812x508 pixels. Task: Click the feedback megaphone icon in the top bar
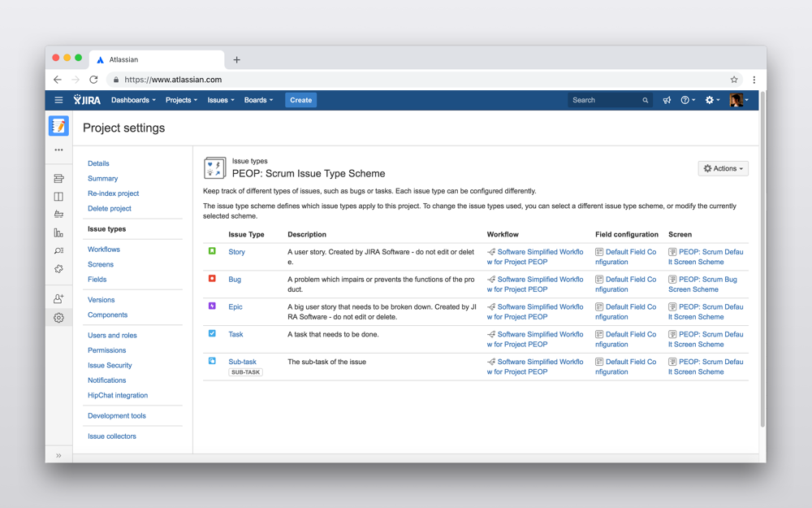(x=667, y=100)
